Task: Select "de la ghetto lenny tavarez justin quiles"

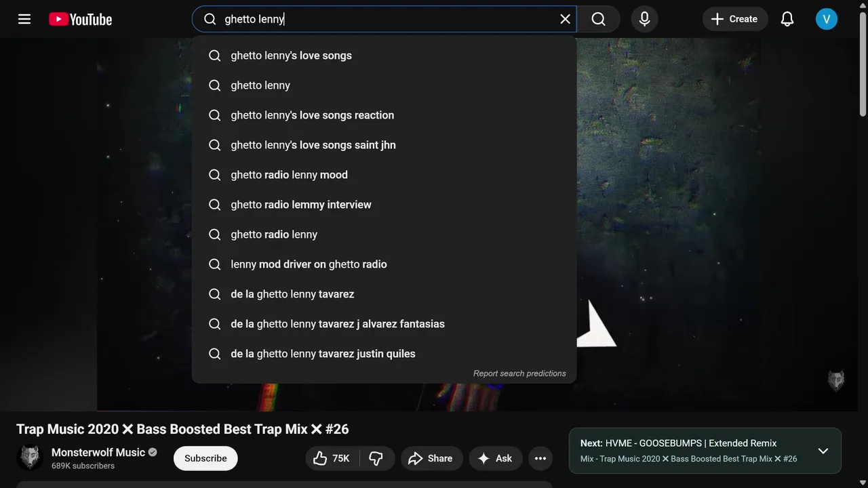Action: click(x=384, y=354)
